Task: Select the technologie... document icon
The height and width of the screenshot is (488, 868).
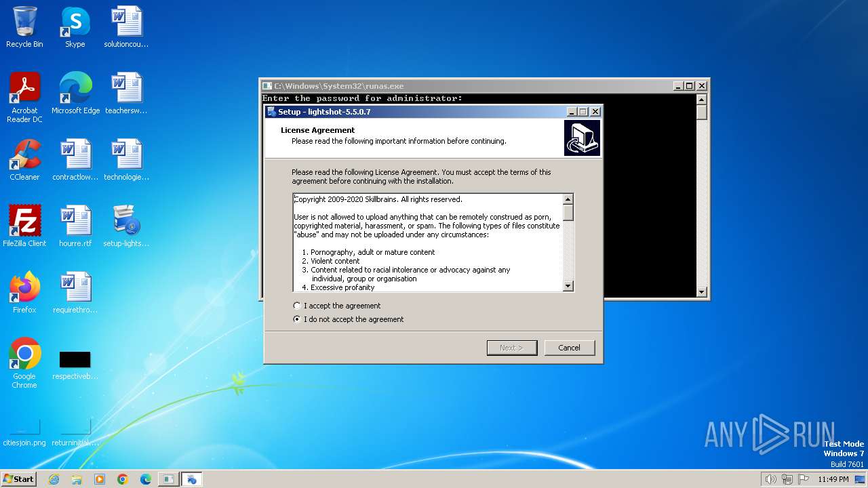Action: click(x=126, y=160)
